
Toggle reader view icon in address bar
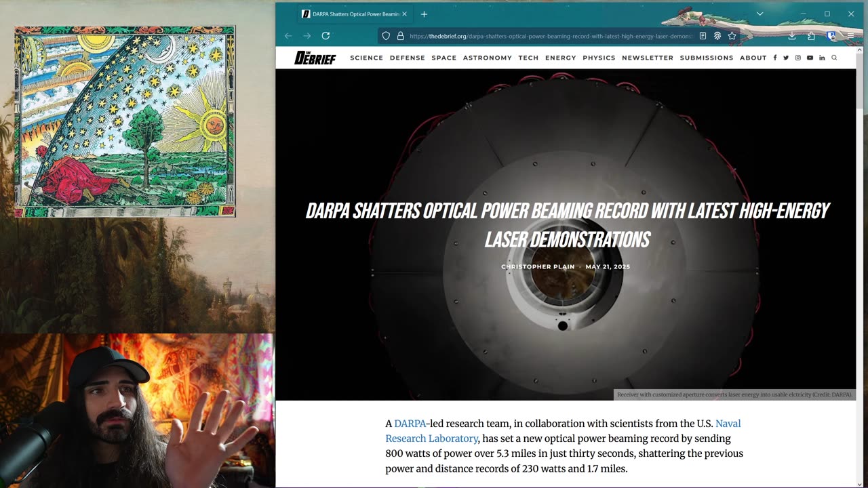[703, 36]
